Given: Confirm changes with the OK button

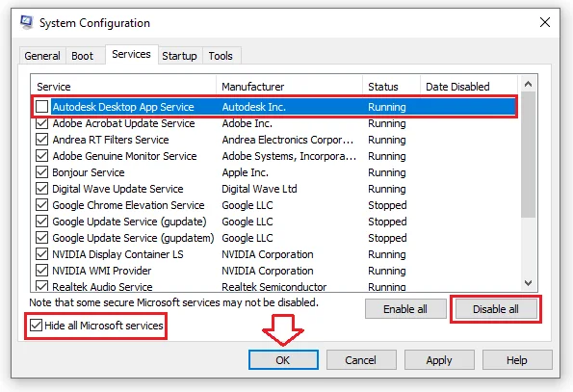Looking at the screenshot, I should (x=283, y=360).
